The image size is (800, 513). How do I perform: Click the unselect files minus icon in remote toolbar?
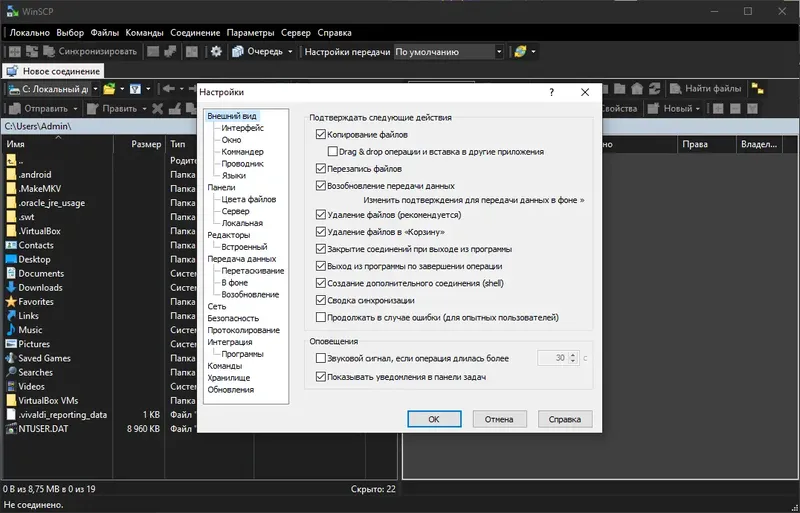pyautogui.click(x=735, y=108)
